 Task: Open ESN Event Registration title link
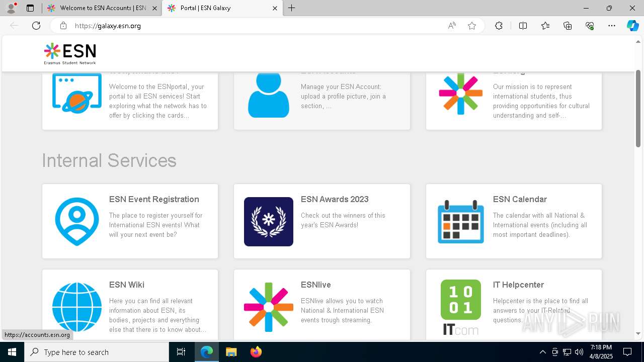click(154, 199)
